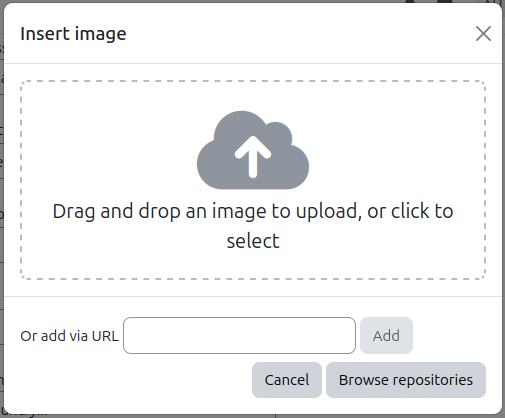Click the white arrow inside the cloud

pos(253,157)
